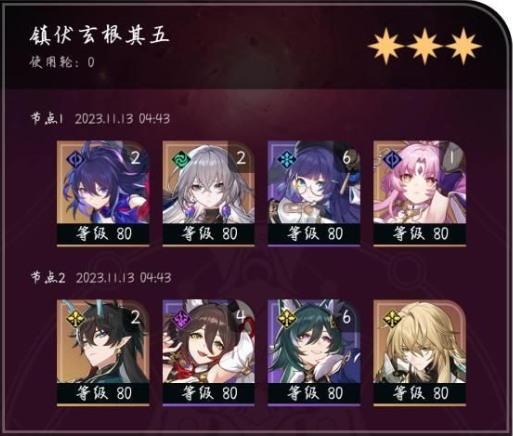
Task: Click the Wind element icon on Bronya's card
Action: (x=181, y=160)
